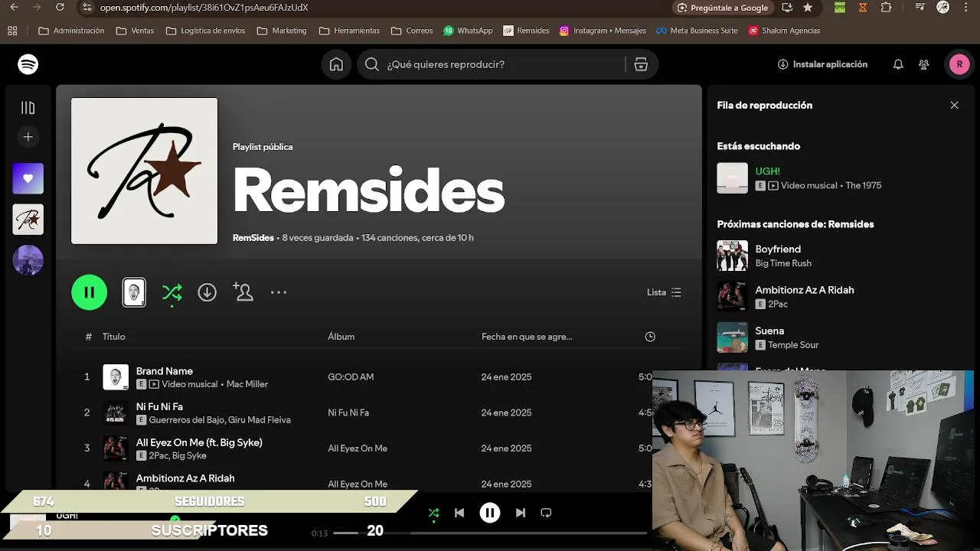980x551 pixels.
Task: Select Boyfriend in the queue
Action: [778, 249]
